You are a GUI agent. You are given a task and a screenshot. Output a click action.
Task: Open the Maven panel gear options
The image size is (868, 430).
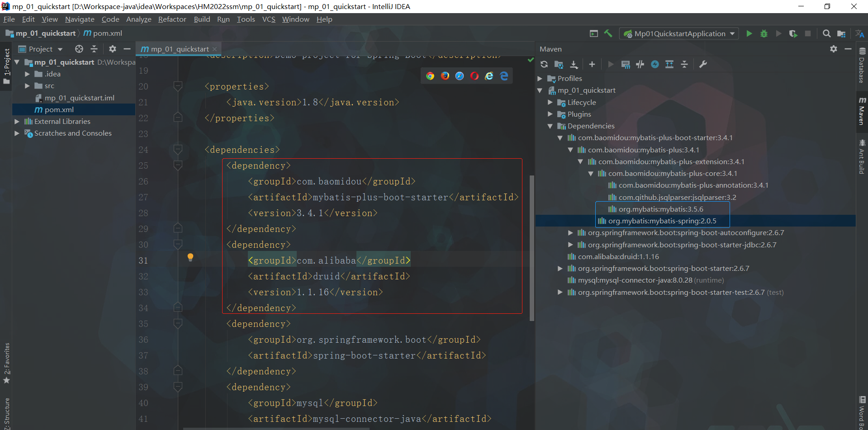pyautogui.click(x=834, y=49)
